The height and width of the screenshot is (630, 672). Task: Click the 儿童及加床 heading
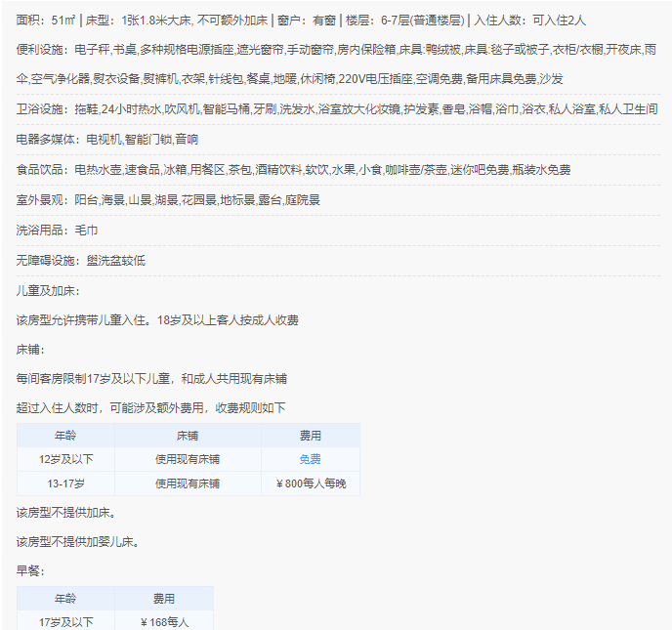tap(48, 291)
